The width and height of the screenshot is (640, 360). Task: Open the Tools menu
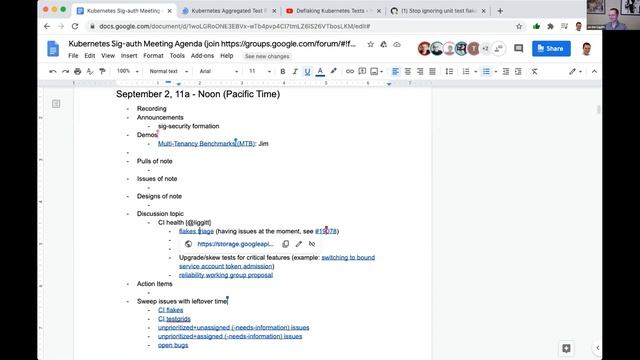pos(177,56)
